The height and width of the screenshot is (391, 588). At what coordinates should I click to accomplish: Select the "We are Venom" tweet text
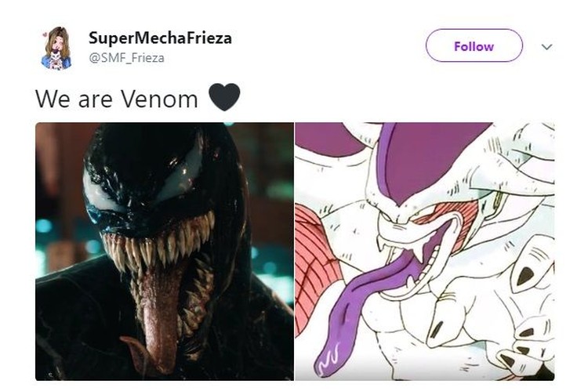click(x=117, y=99)
